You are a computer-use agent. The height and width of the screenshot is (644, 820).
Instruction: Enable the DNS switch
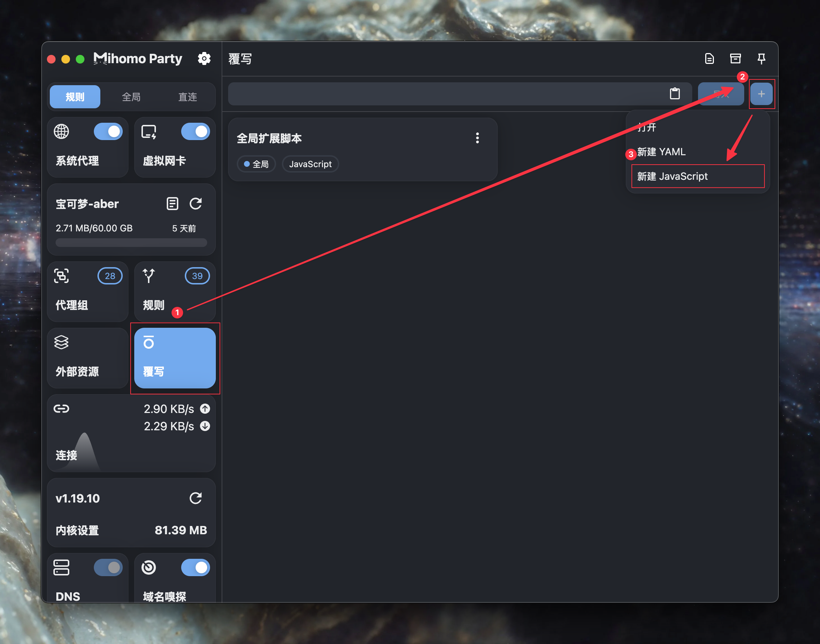pyautogui.click(x=108, y=567)
